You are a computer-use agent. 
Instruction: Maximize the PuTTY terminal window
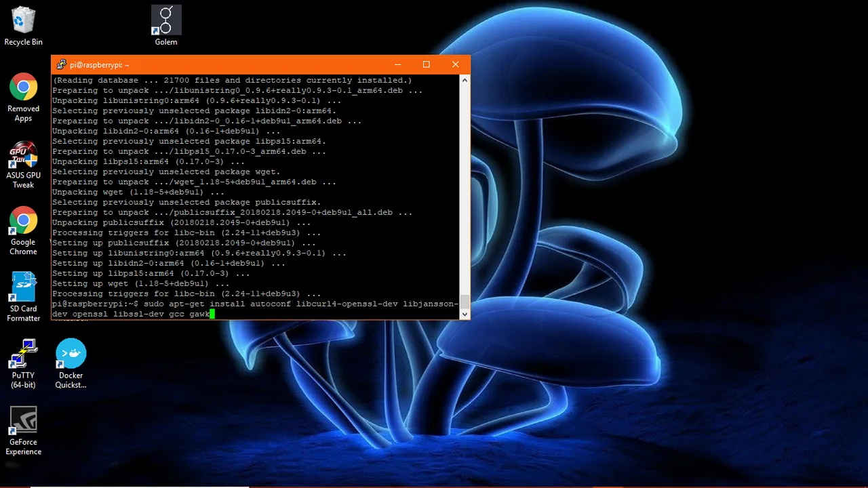[x=427, y=64]
